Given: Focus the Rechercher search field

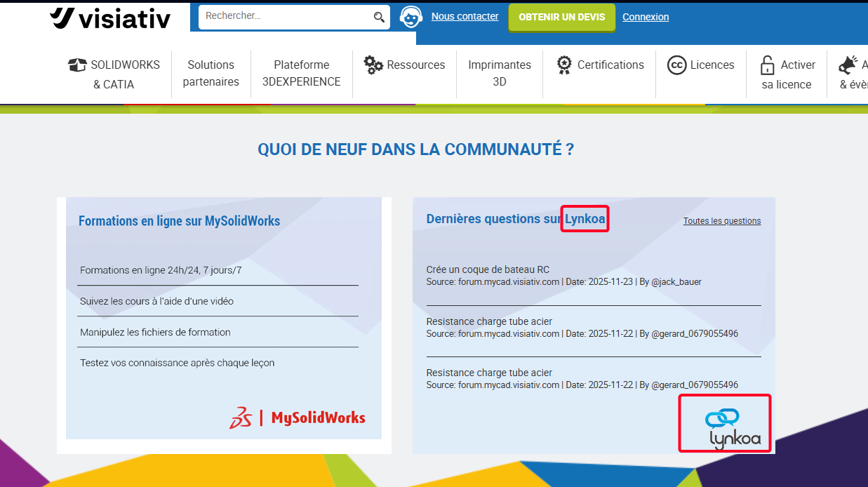Looking at the screenshot, I should [286, 17].
